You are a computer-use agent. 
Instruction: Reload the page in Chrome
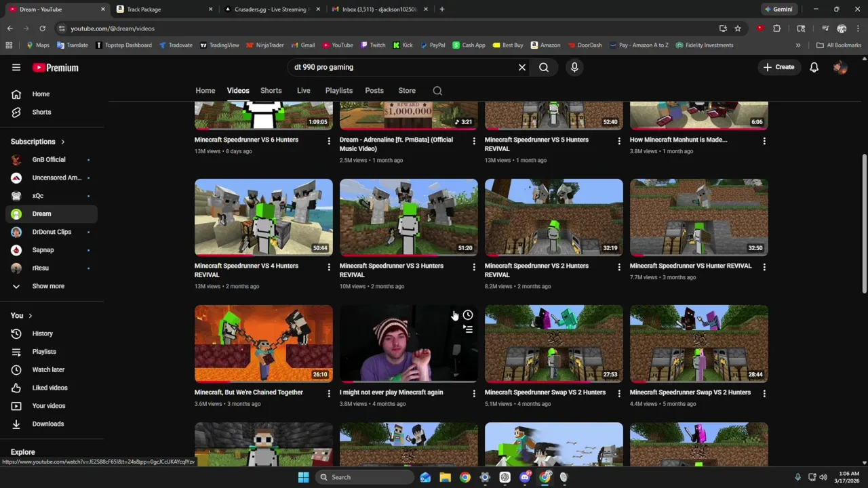pos(42,28)
